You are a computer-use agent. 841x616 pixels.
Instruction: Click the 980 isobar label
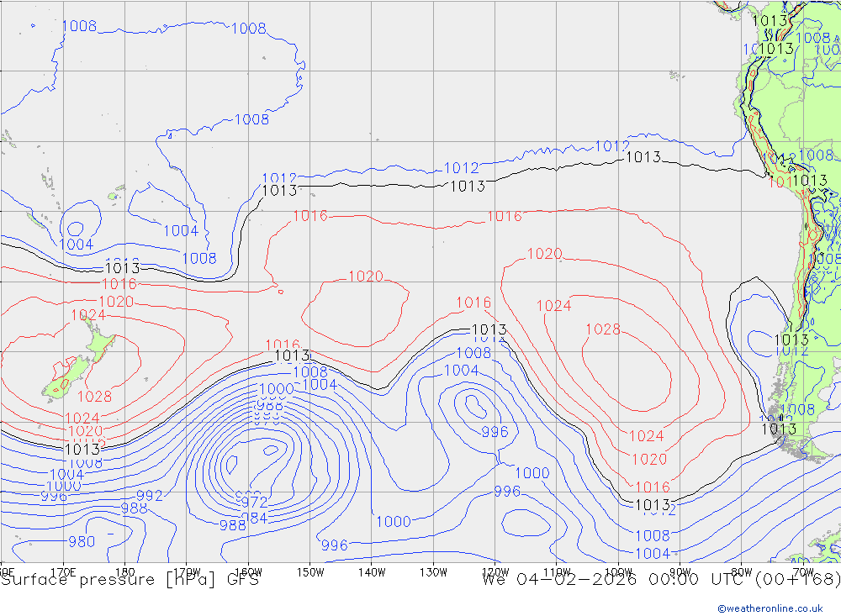82,541
